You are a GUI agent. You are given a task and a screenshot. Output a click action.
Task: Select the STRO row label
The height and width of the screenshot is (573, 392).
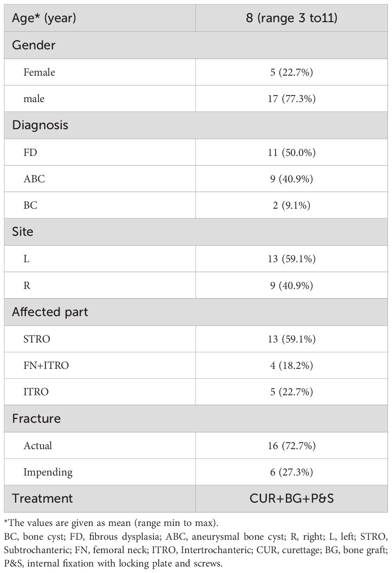tap(37, 339)
